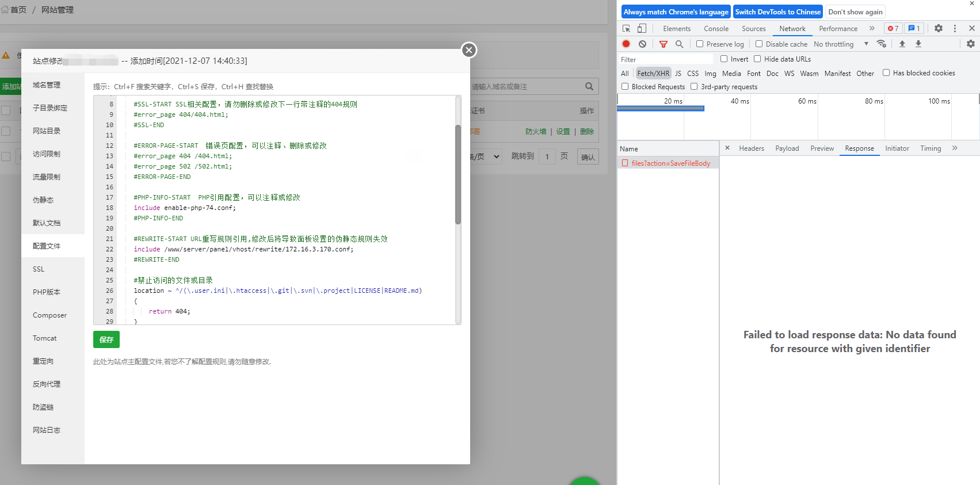
Task: Open the Headers tab of request
Action: pos(752,148)
